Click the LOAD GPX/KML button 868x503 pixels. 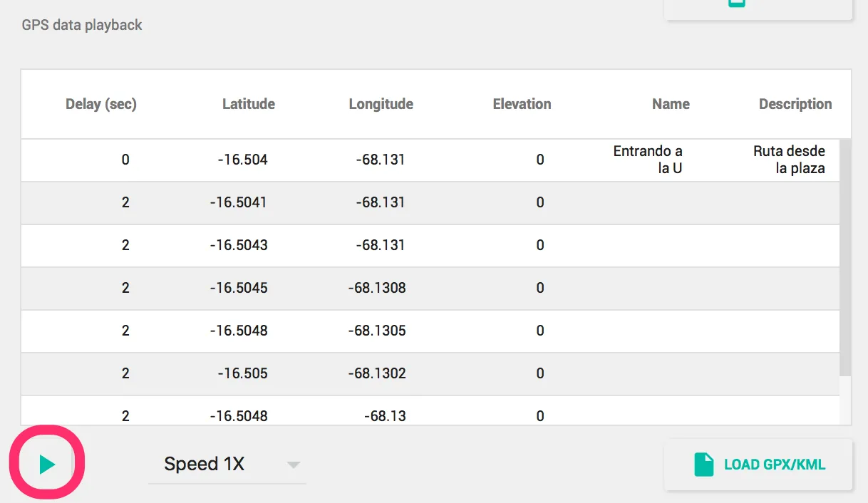point(758,465)
